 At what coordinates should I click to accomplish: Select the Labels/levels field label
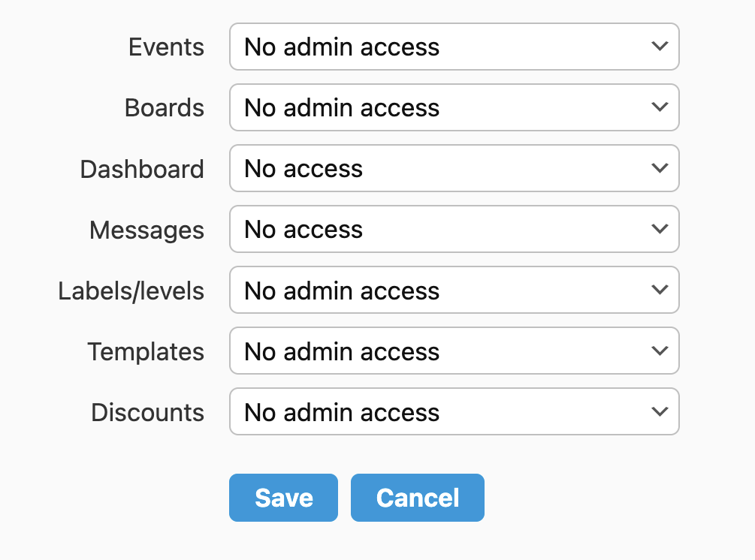click(x=131, y=291)
